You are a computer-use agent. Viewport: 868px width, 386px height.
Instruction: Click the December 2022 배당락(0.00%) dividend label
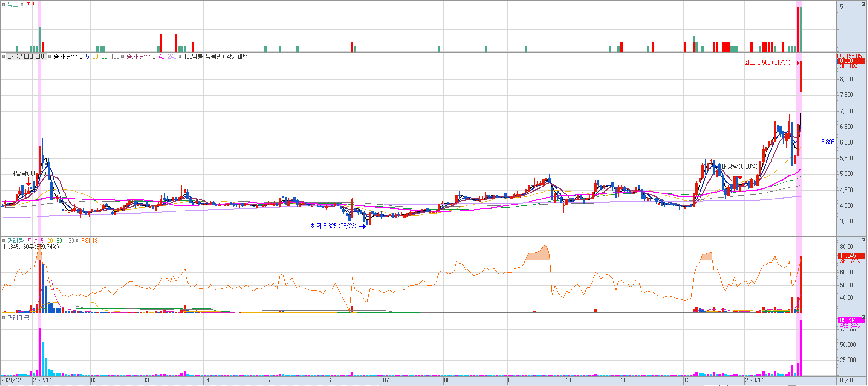click(739, 166)
